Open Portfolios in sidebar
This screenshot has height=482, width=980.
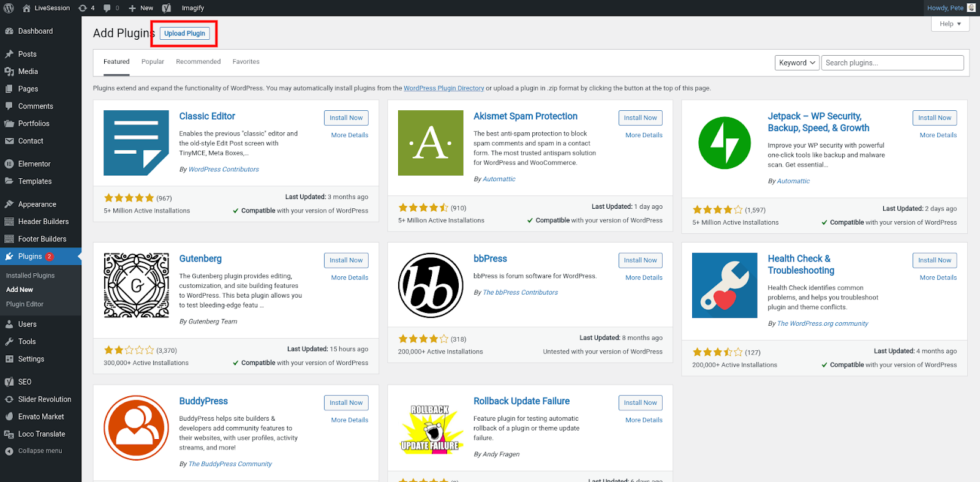tap(34, 124)
